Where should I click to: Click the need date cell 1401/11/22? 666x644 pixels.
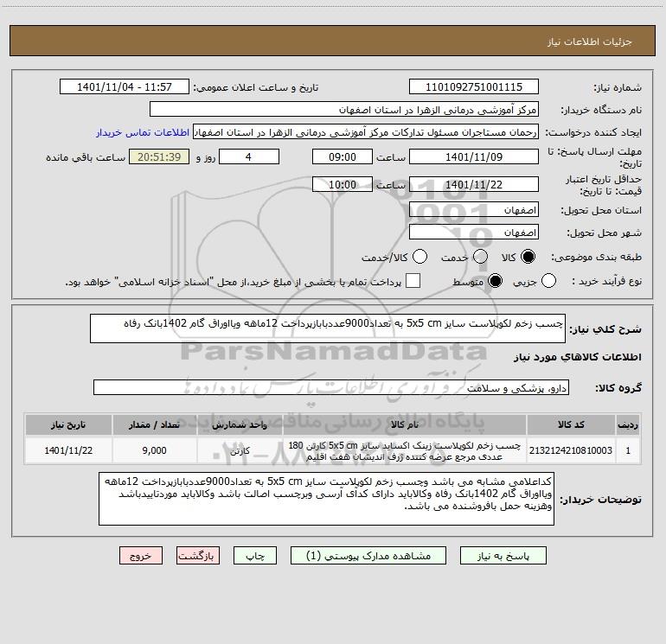click(x=68, y=450)
